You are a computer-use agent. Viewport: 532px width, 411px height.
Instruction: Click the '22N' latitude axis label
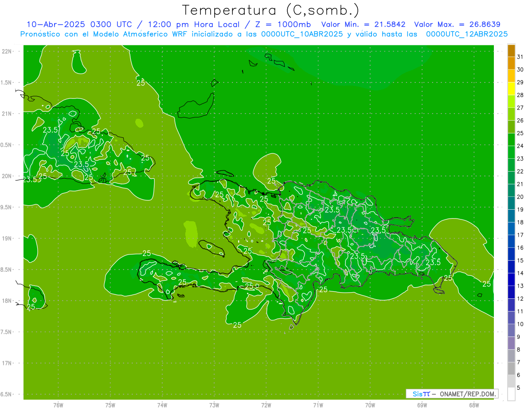tap(7, 51)
